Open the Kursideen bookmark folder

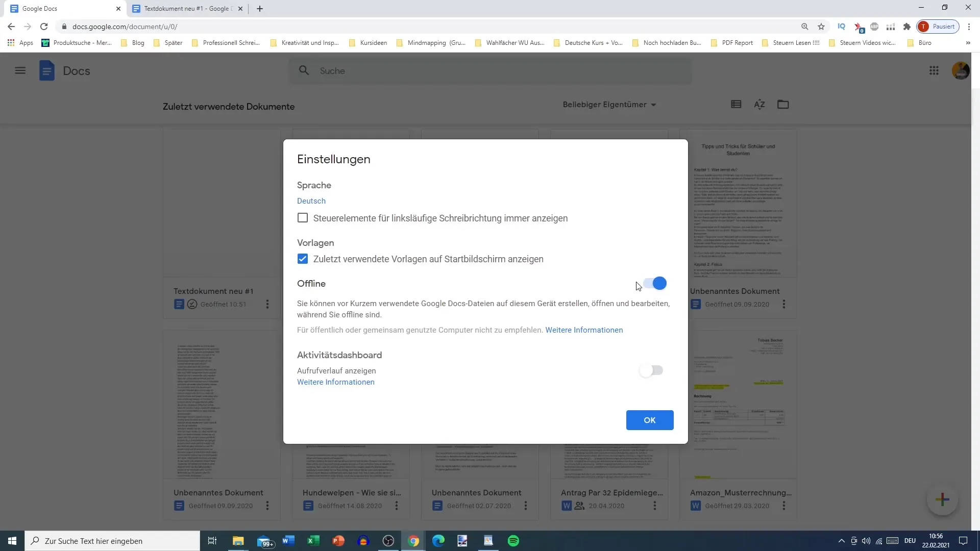click(368, 43)
